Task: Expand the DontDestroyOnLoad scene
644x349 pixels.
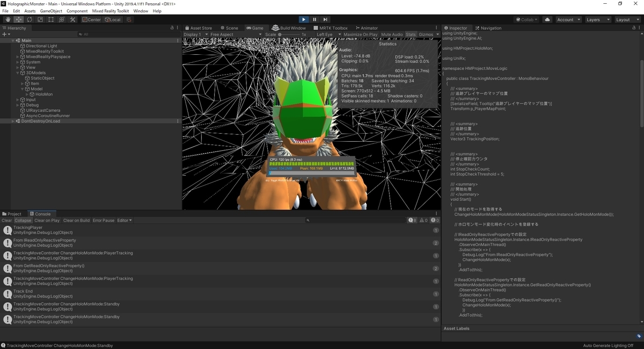Action: click(x=13, y=121)
